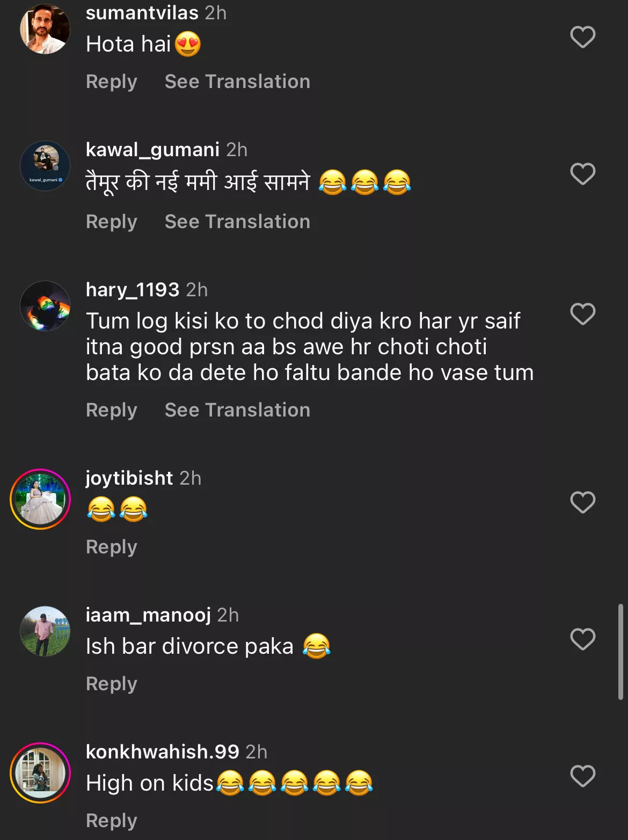This screenshot has height=840, width=628.
Task: Like iaam_manooj's divorce comment
Action: click(x=582, y=639)
